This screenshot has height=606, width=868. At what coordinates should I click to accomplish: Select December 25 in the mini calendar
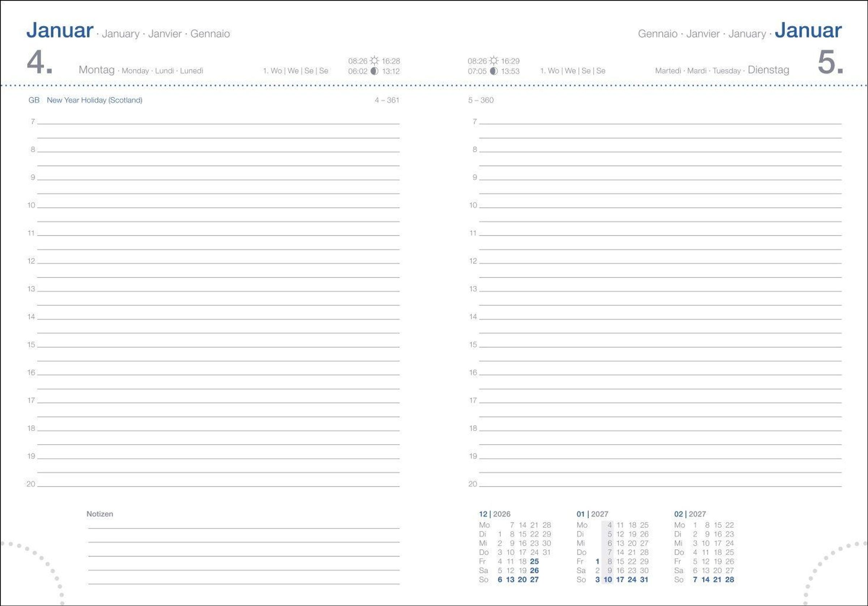click(534, 562)
